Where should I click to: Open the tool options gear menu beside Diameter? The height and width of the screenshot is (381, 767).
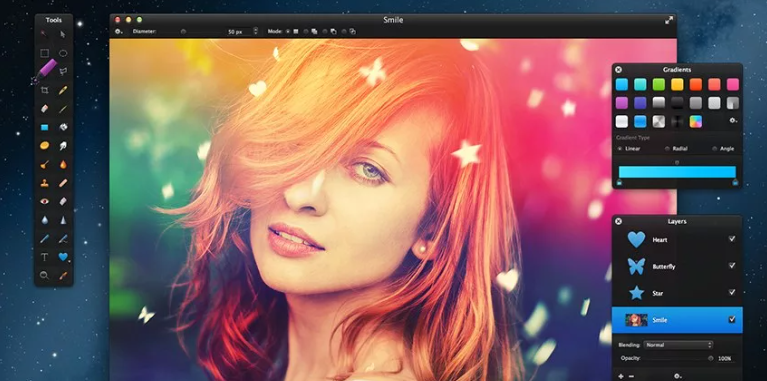point(118,32)
